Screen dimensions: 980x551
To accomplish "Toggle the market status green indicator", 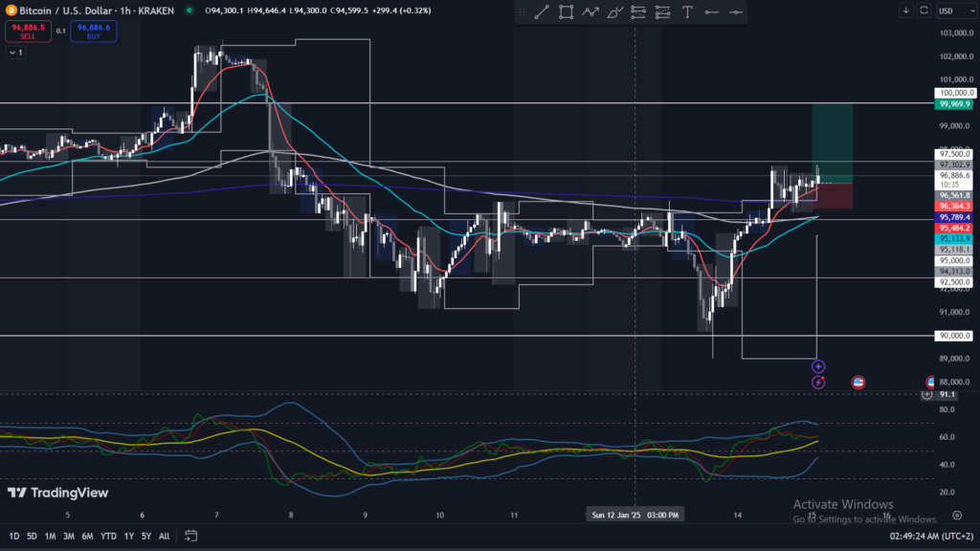I will pyautogui.click(x=189, y=11).
